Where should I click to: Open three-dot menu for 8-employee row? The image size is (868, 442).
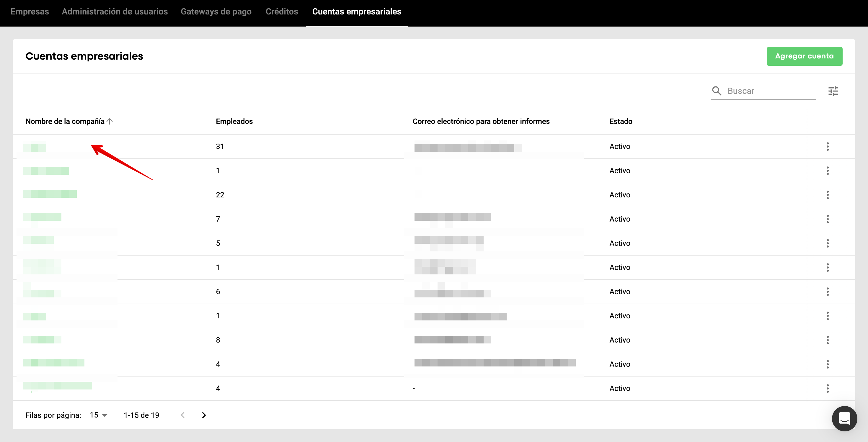pyautogui.click(x=827, y=340)
